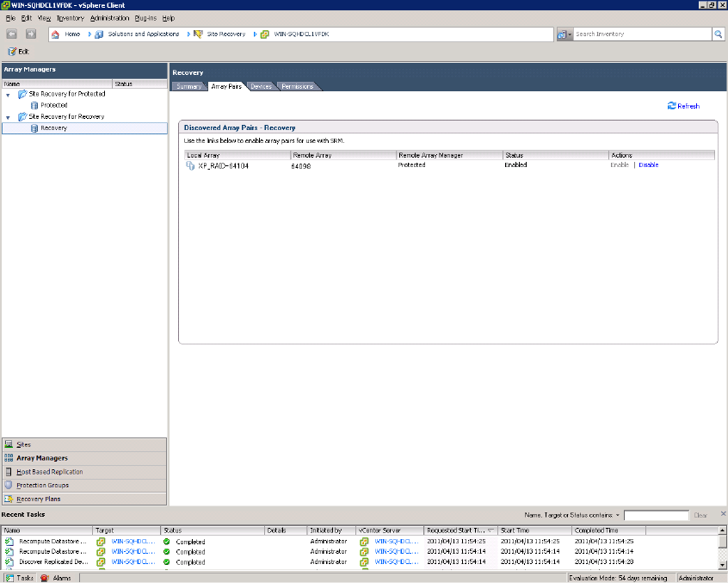Select Protected array manager tree item
The height and width of the screenshot is (583, 728).
coord(53,105)
